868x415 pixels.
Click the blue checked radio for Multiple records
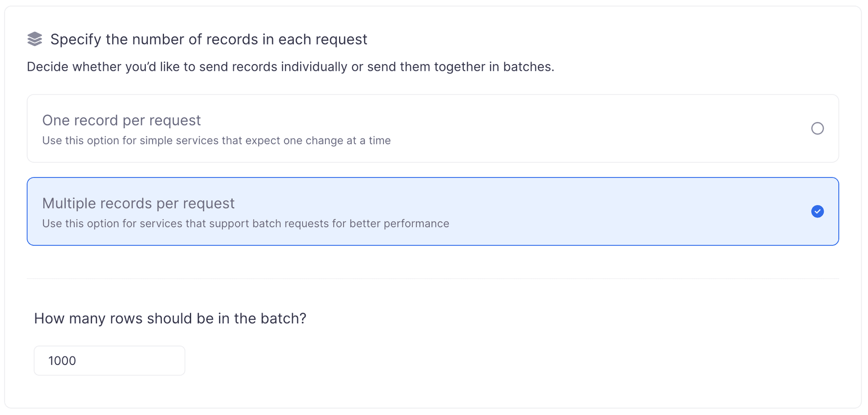pos(817,211)
